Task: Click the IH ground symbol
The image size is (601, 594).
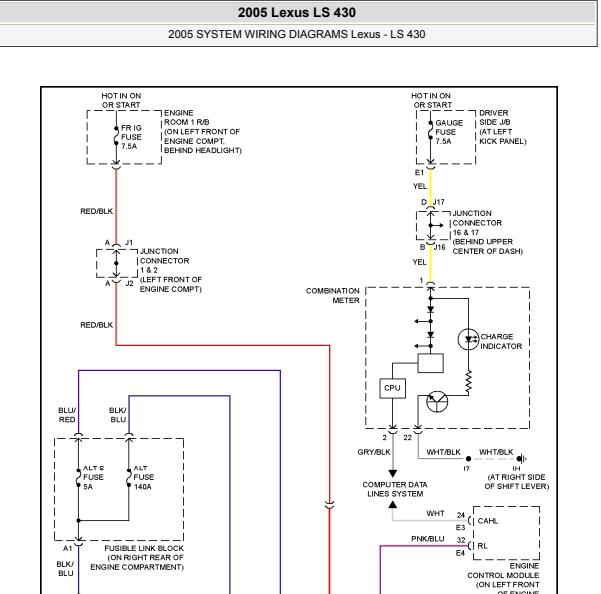Action: pyautogui.click(x=521, y=459)
